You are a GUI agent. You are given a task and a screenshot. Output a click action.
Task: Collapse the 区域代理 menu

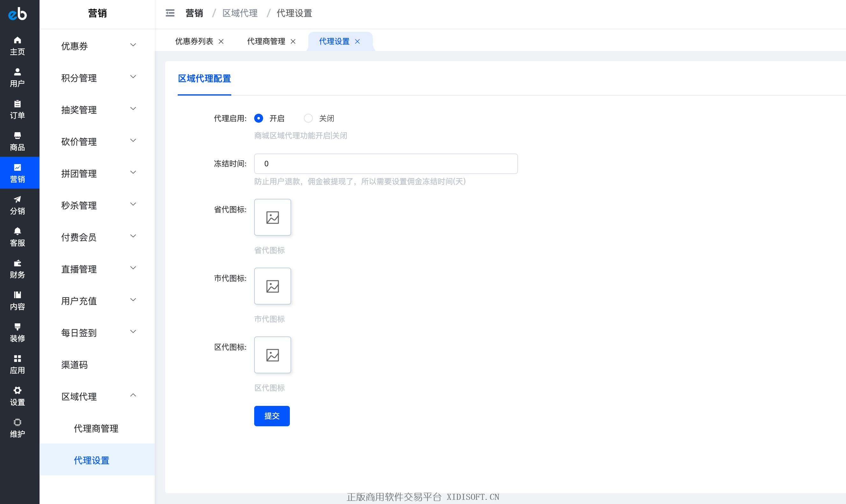97,396
